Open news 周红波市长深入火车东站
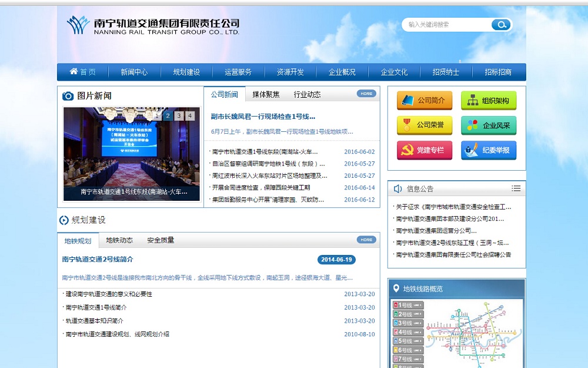 tap(270, 175)
